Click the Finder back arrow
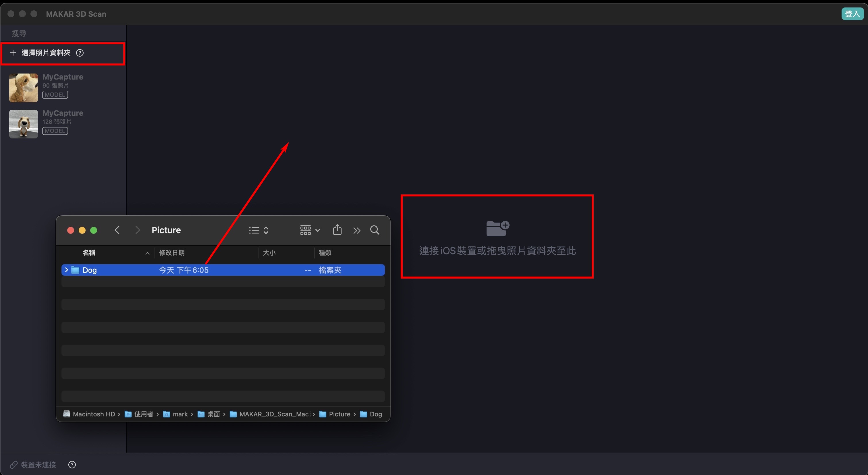Screen dimensions: 868x475 tap(117, 230)
